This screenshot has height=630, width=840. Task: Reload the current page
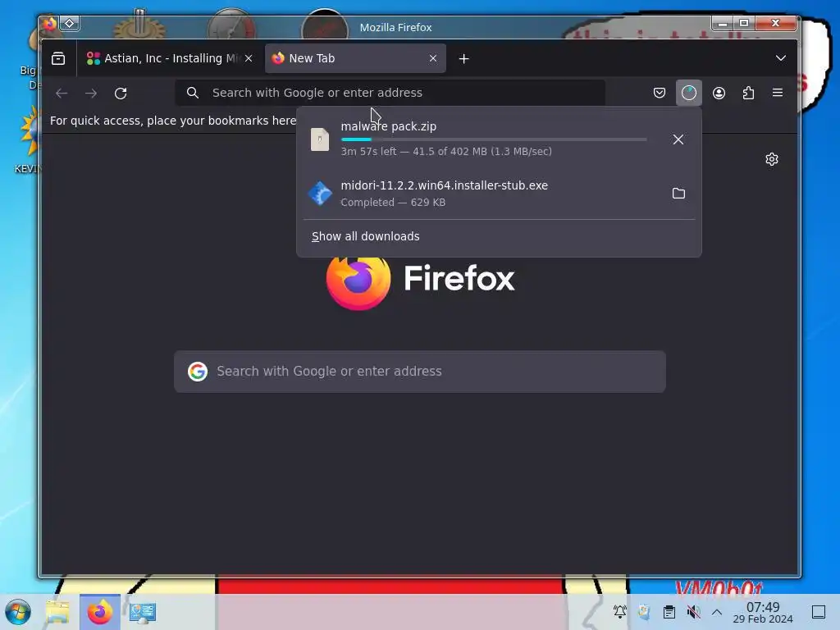click(121, 94)
